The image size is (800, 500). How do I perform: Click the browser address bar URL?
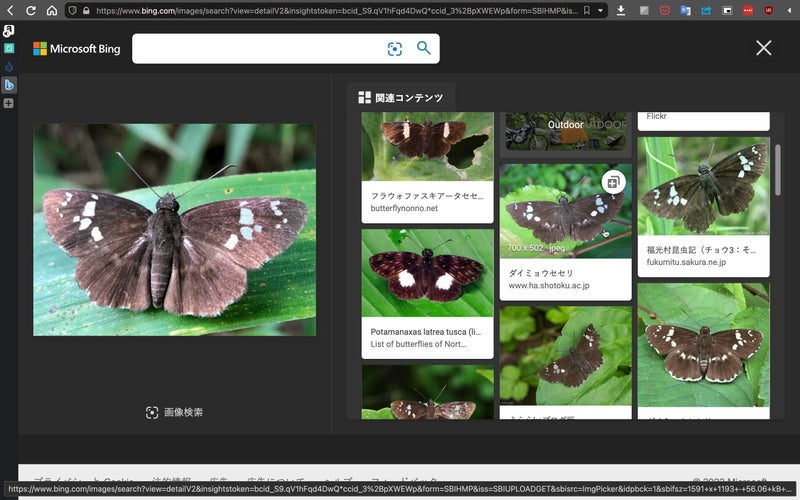point(337,10)
